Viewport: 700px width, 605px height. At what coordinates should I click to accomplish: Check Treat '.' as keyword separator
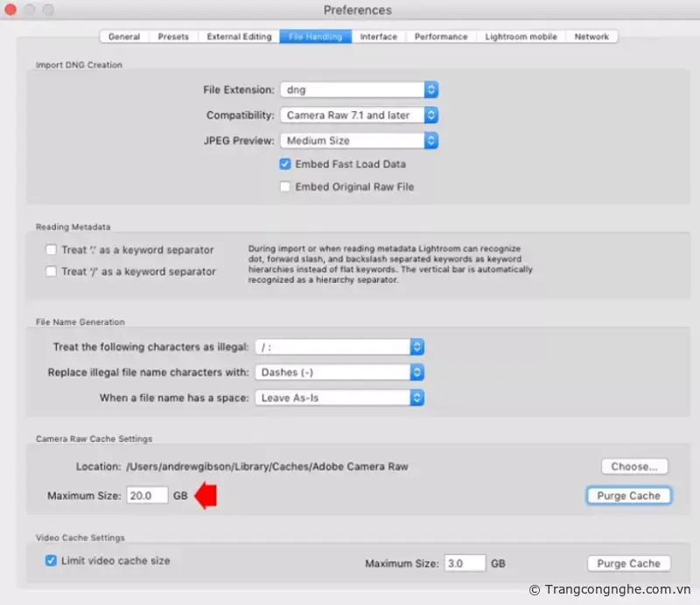tap(52, 250)
